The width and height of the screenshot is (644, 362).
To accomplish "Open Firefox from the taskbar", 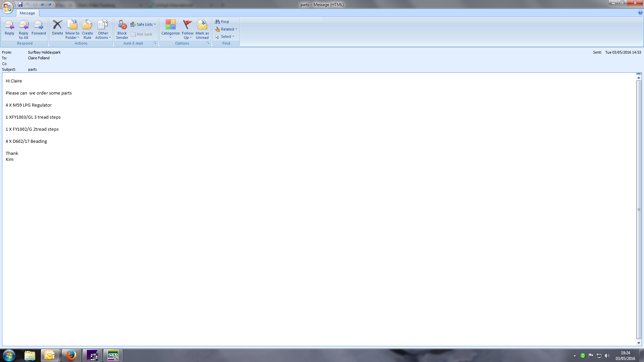I will [71, 355].
